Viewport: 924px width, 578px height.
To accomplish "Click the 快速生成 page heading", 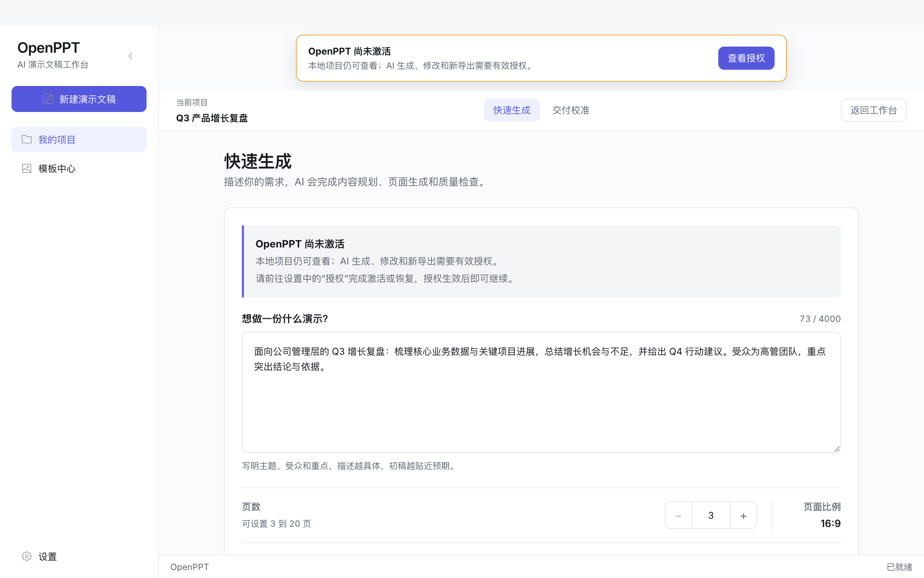I will (258, 161).
